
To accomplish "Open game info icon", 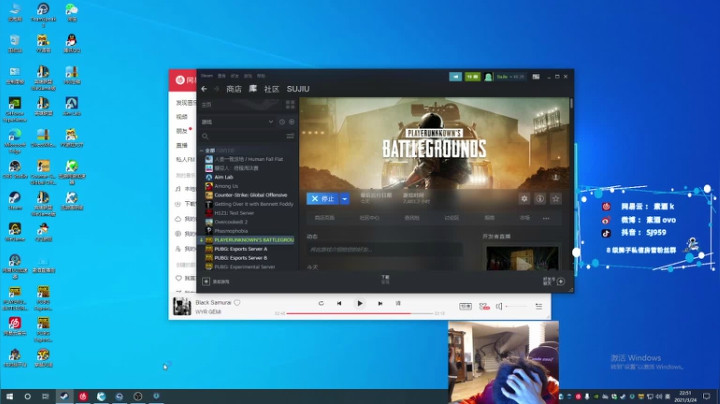I will pyautogui.click(x=540, y=199).
